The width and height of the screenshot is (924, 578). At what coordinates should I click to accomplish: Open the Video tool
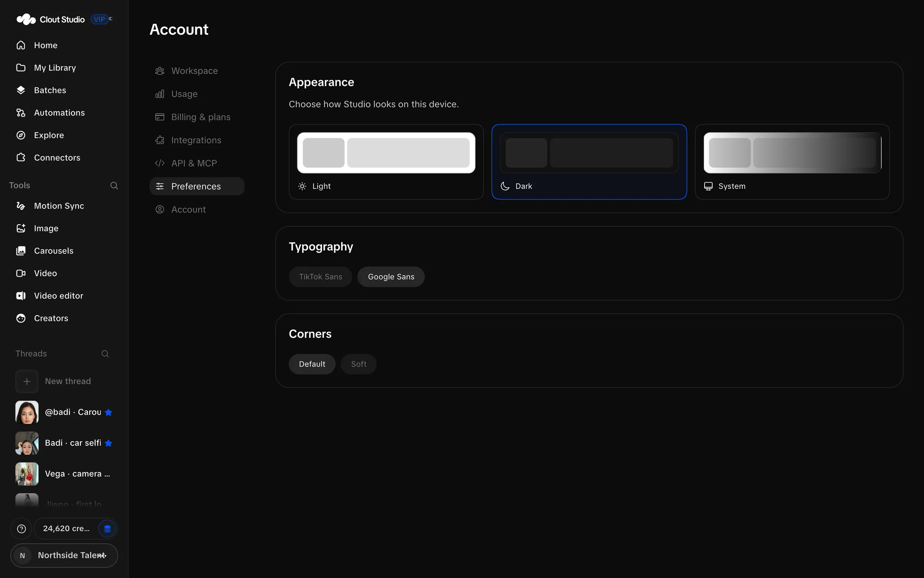coord(64,273)
